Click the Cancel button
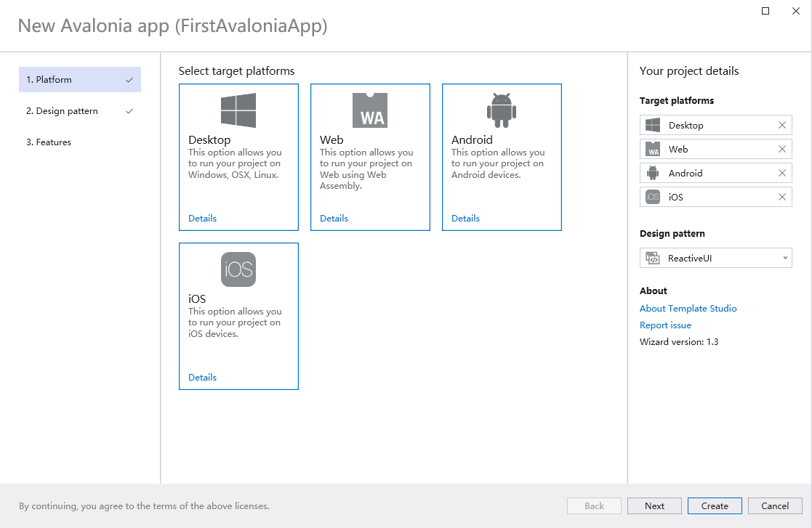This screenshot has width=812, height=528. click(775, 505)
